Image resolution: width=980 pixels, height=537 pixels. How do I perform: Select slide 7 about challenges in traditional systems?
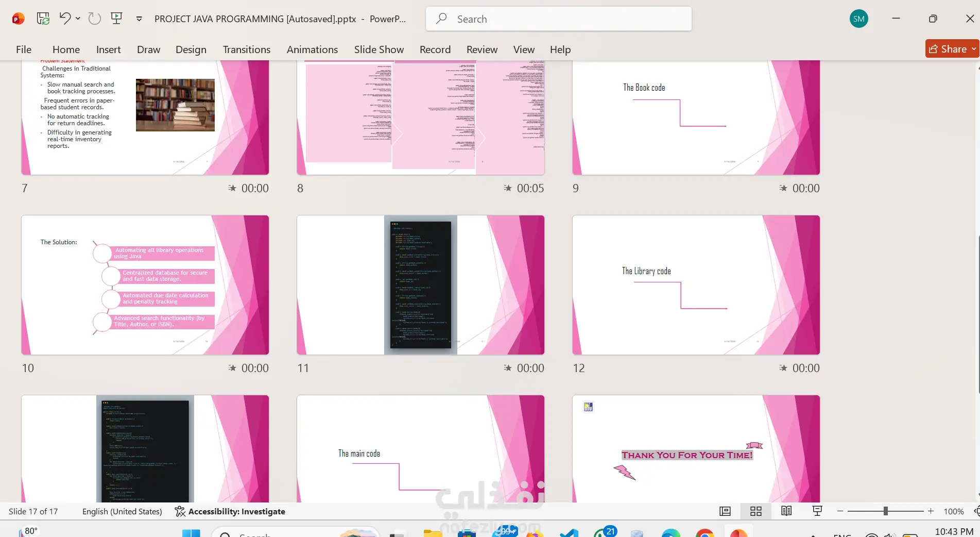click(145, 118)
